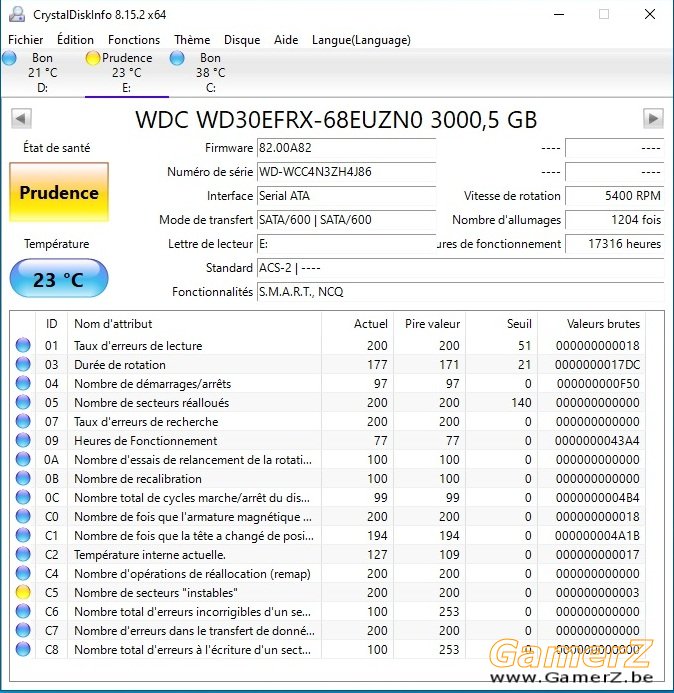Viewport: 674px width, 693px height.
Task: Click status orb of attribute C8 row
Action: click(23, 649)
